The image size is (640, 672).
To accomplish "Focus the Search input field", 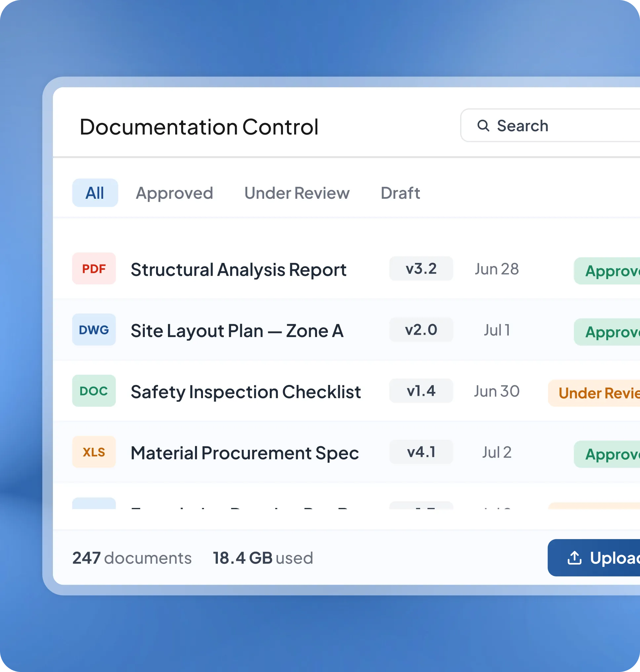I will click(550, 126).
